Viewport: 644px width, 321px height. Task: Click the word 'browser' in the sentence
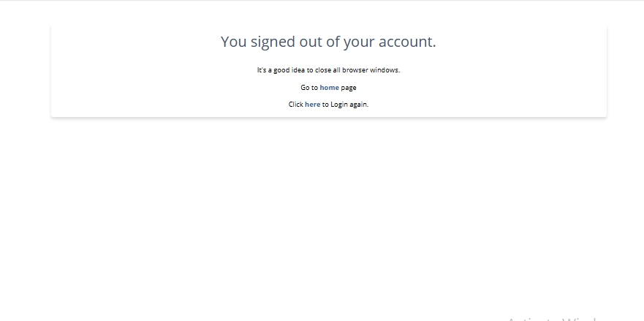tap(355, 70)
